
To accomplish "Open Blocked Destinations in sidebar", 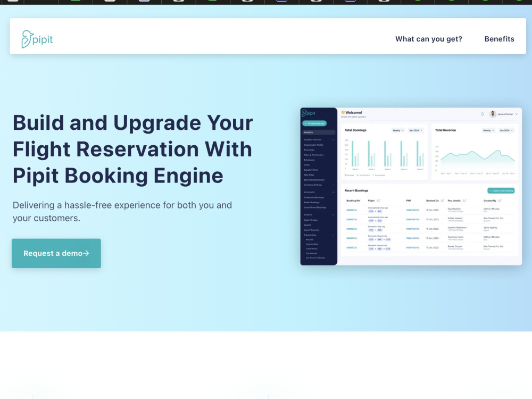I will (x=314, y=180).
